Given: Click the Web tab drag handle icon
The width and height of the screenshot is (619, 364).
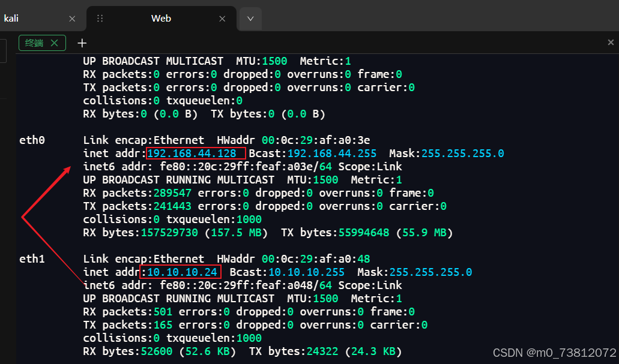Looking at the screenshot, I should (100, 19).
